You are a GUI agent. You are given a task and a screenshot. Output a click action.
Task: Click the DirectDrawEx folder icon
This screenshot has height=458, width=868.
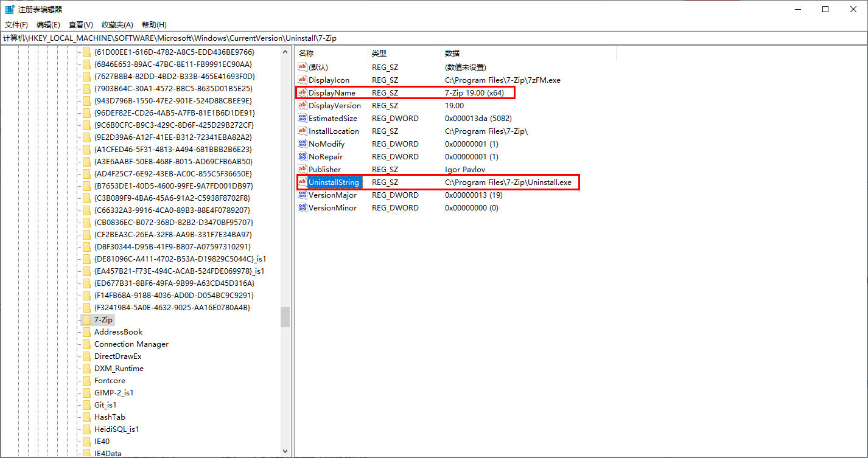86,356
